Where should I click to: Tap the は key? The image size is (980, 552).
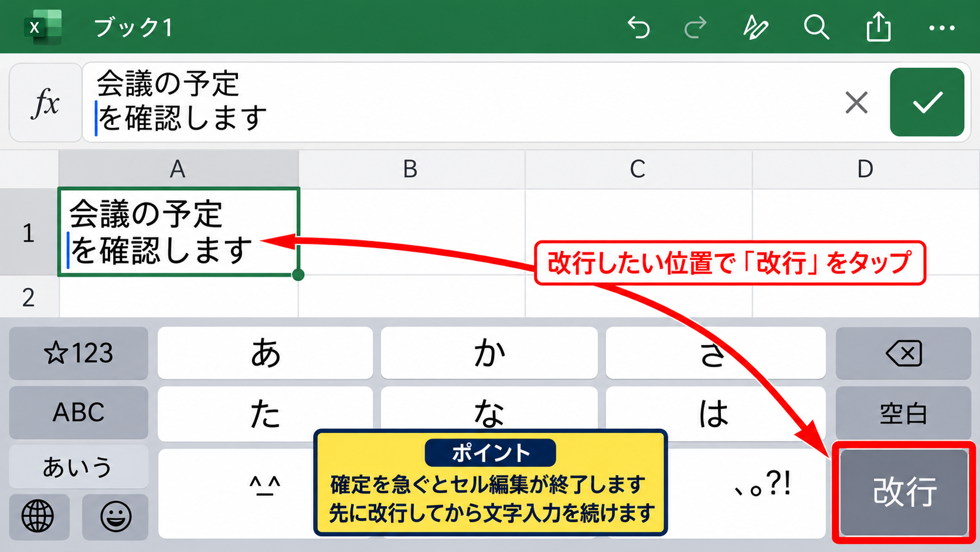[715, 413]
